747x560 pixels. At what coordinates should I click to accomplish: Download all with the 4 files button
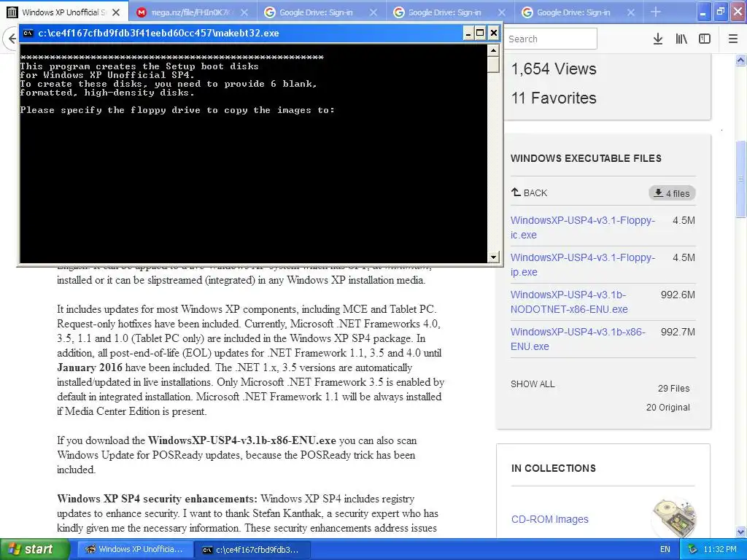coord(672,192)
